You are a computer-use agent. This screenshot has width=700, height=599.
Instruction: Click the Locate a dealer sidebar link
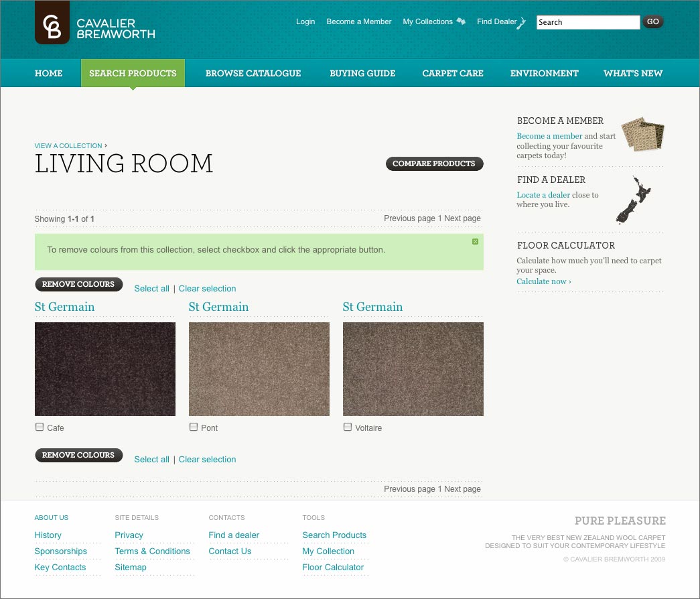coord(543,195)
